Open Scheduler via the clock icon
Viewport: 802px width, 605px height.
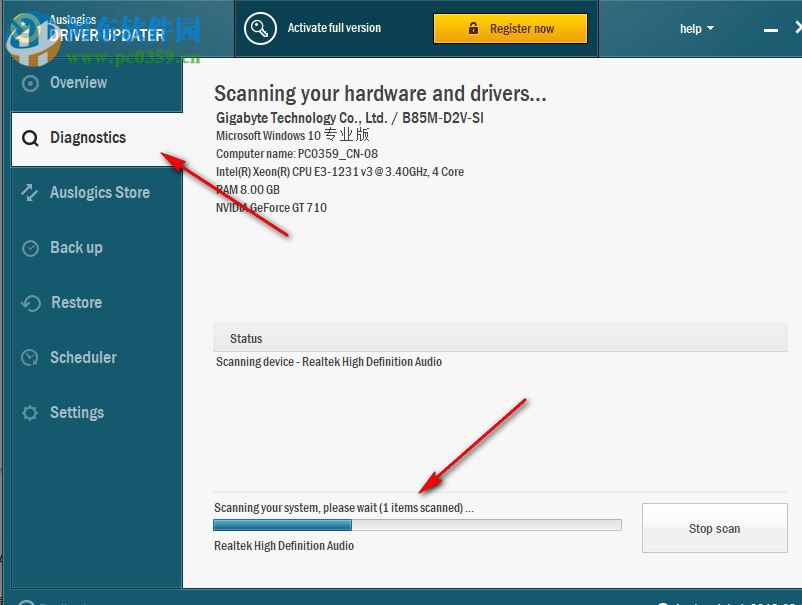pos(31,357)
